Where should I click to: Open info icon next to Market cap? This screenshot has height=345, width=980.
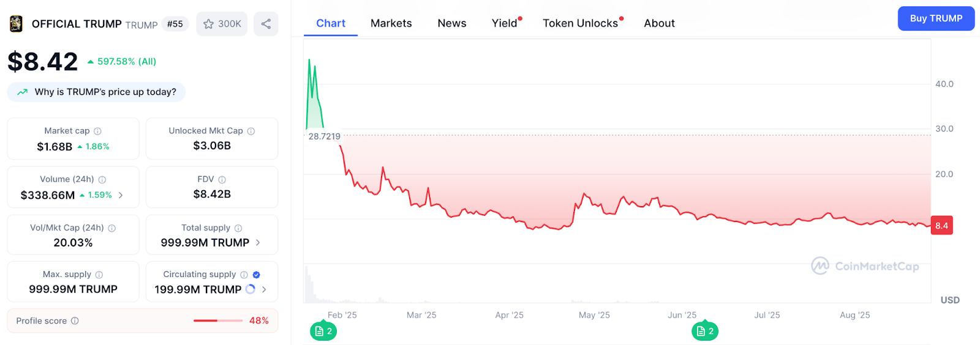[97, 131]
